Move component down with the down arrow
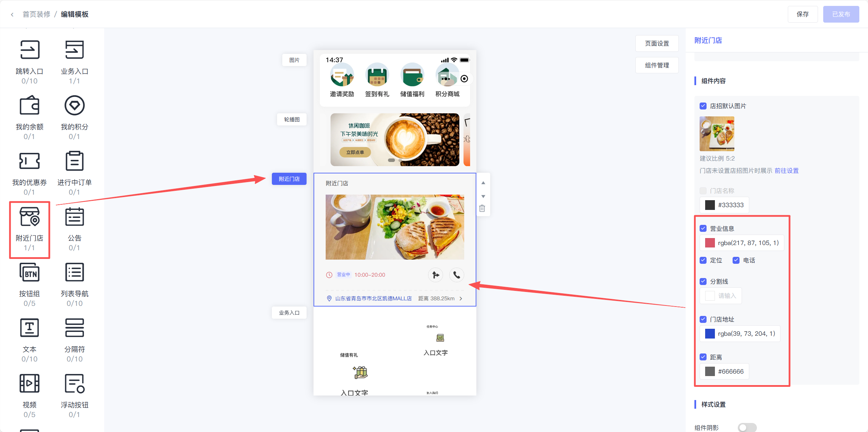 (x=483, y=196)
